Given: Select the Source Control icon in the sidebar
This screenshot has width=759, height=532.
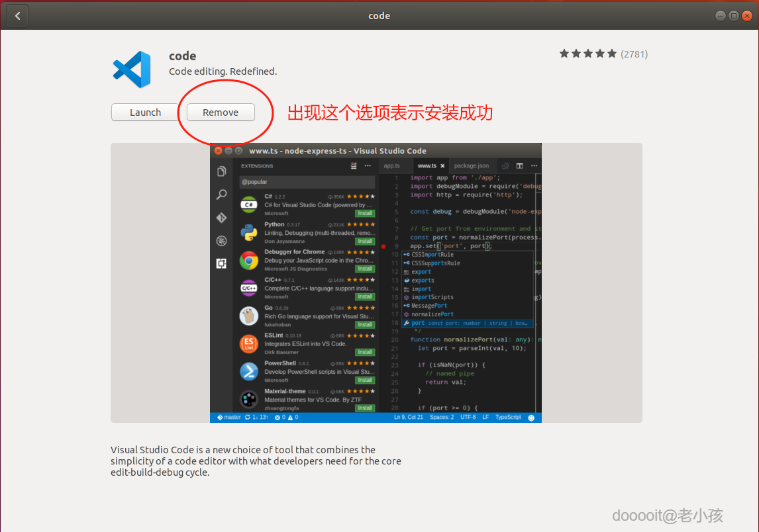Looking at the screenshot, I should (x=221, y=217).
